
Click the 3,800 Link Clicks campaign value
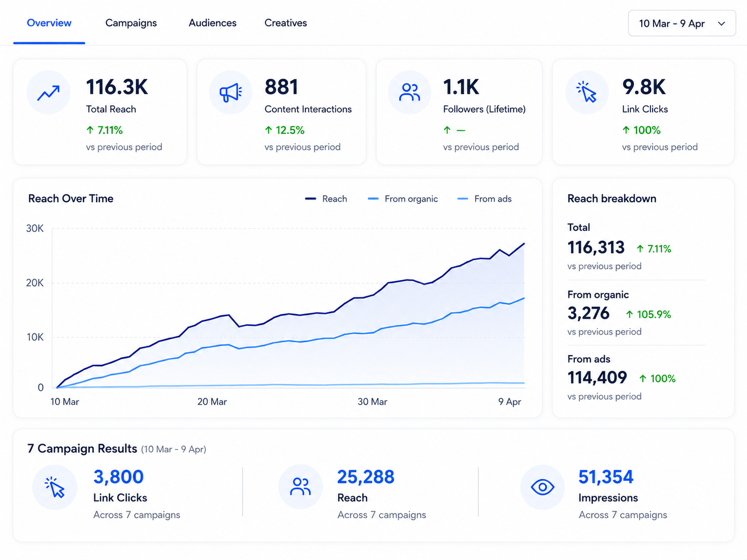pos(119,477)
